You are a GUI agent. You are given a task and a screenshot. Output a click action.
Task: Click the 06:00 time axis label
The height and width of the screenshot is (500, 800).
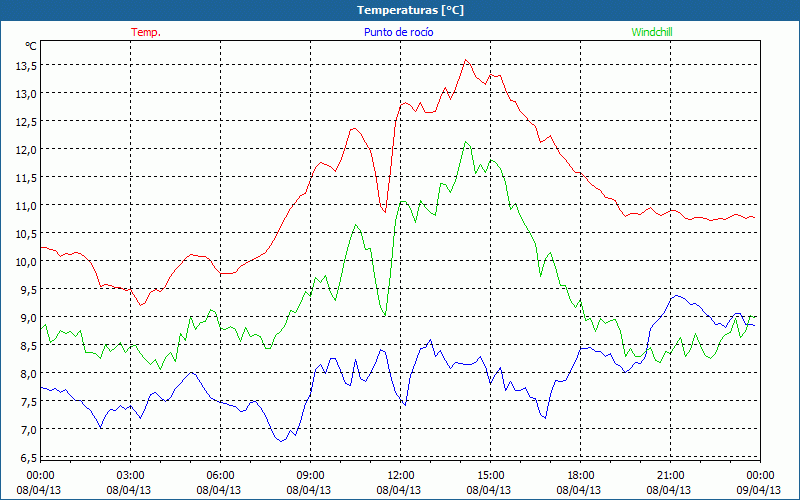tap(220, 476)
